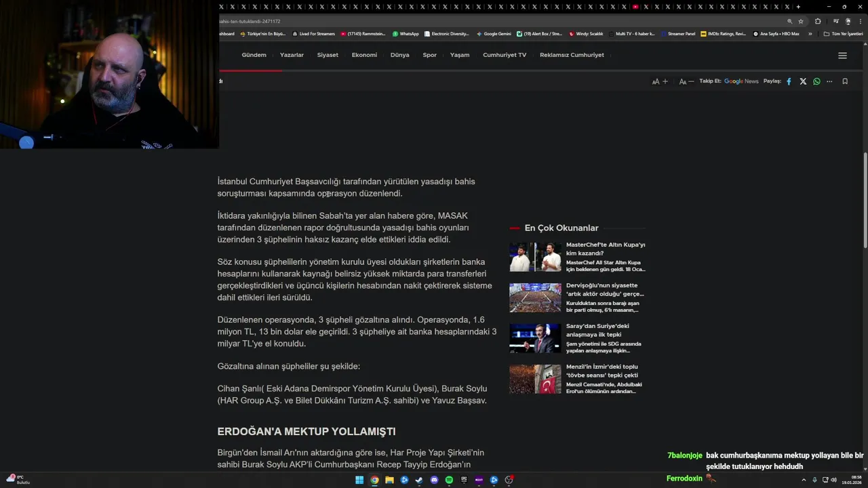The height and width of the screenshot is (488, 868).
Task: Open Livad For Streamers bookmark
Action: 313,33
